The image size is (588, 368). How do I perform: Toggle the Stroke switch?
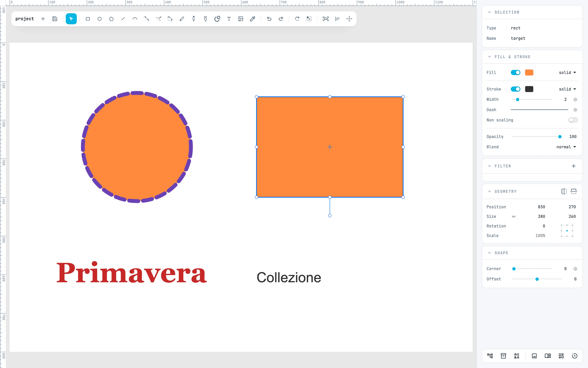point(515,89)
